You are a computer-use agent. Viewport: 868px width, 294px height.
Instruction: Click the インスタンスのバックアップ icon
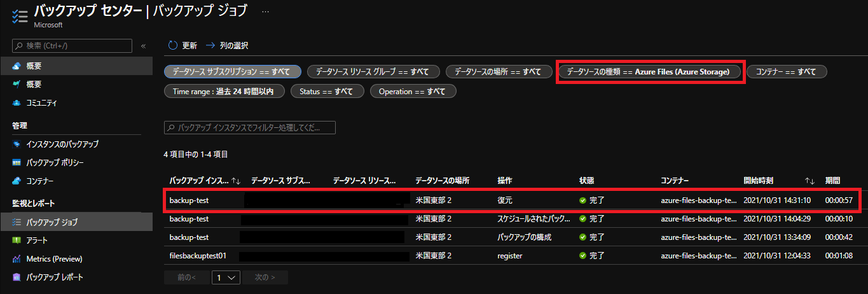click(x=17, y=144)
